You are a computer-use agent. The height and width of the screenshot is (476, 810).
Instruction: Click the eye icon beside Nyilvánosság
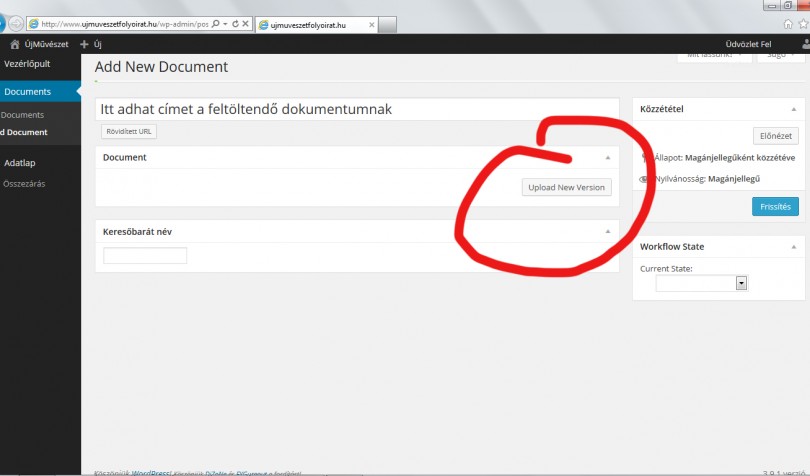644,179
